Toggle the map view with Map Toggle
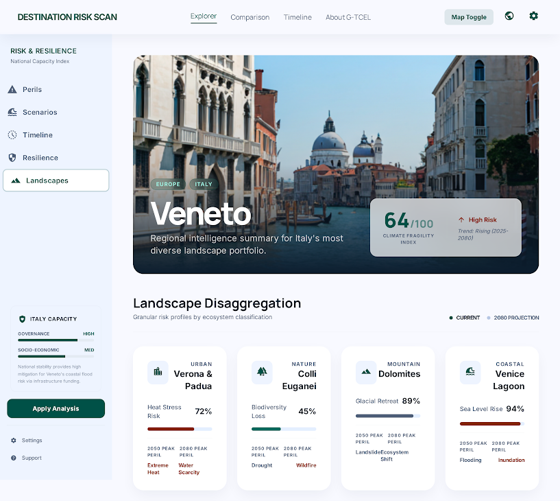The image size is (560, 501). pyautogui.click(x=469, y=17)
